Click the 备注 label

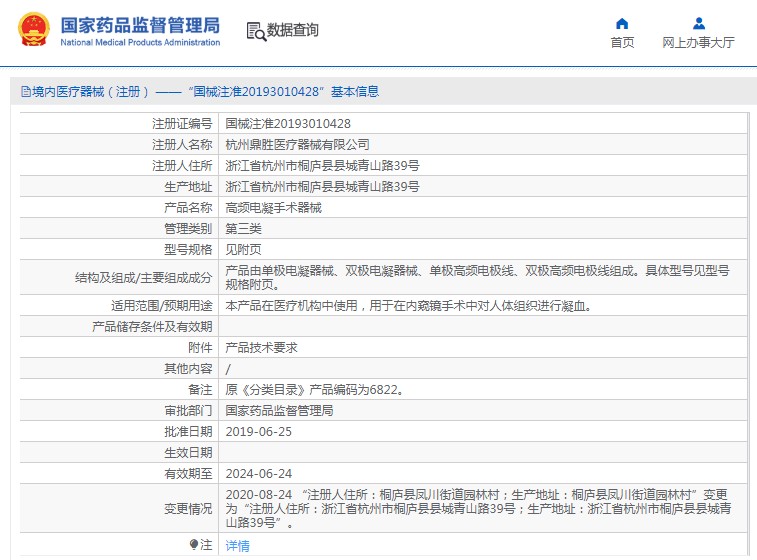point(200,390)
